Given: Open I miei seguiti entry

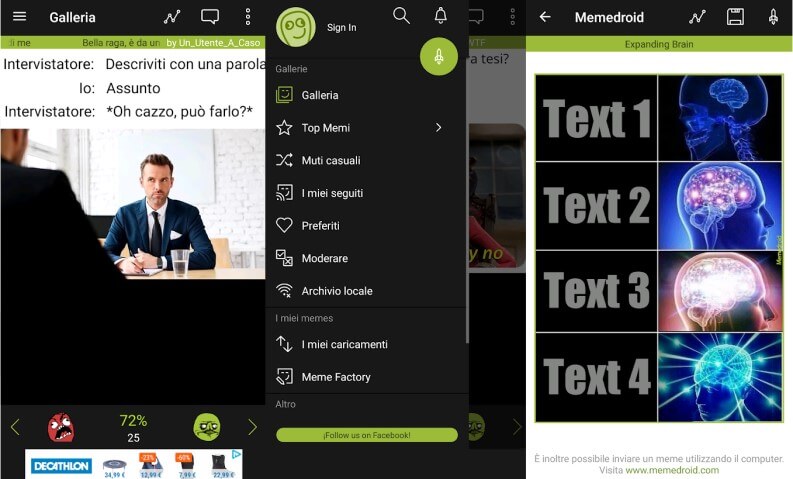Looking at the screenshot, I should click(x=367, y=193).
